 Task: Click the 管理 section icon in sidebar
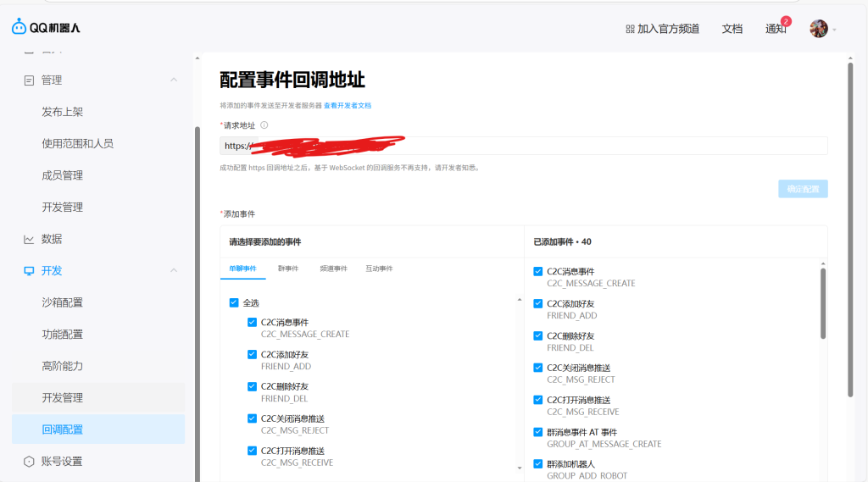pos(29,80)
